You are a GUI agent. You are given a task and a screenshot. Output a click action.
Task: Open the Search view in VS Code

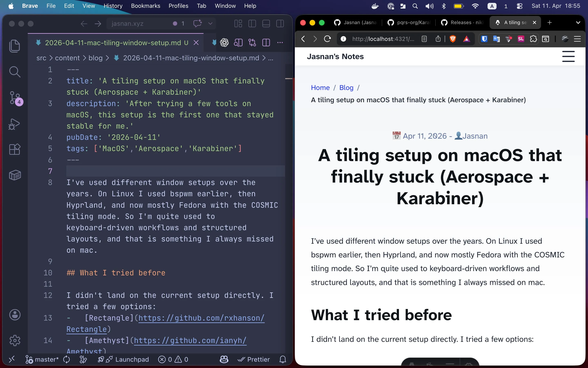tap(14, 72)
